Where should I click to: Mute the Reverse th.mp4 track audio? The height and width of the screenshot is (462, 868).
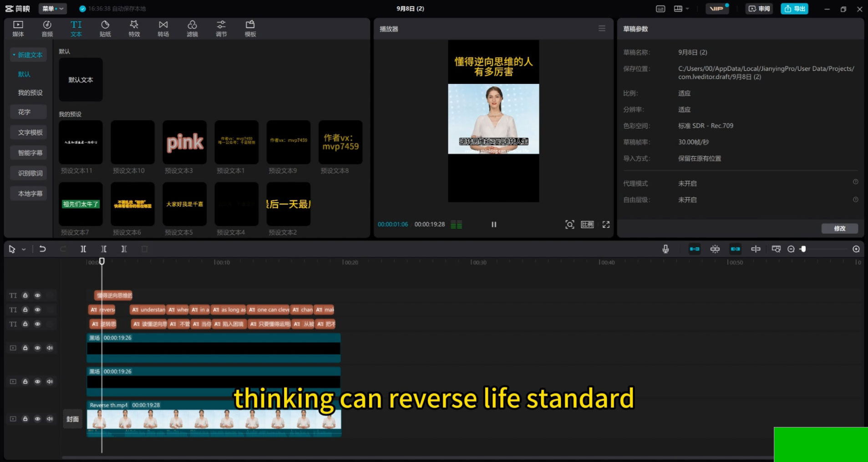pyautogui.click(x=50, y=419)
